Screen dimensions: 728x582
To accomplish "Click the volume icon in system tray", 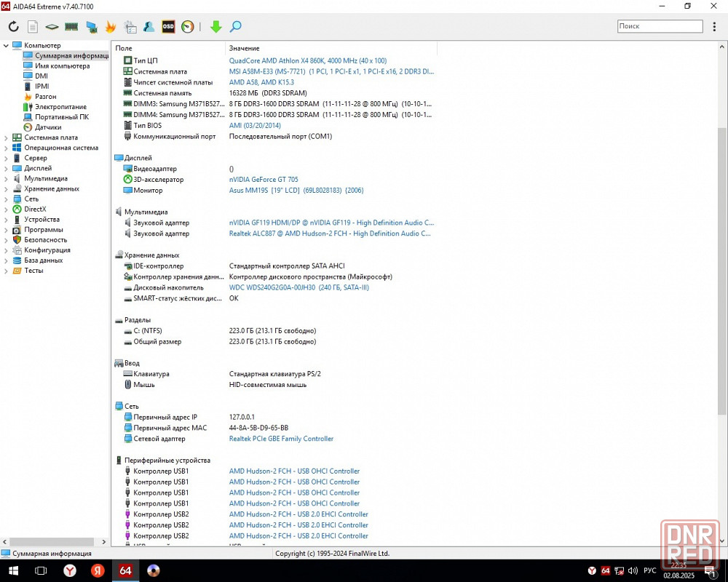I will pos(633,570).
